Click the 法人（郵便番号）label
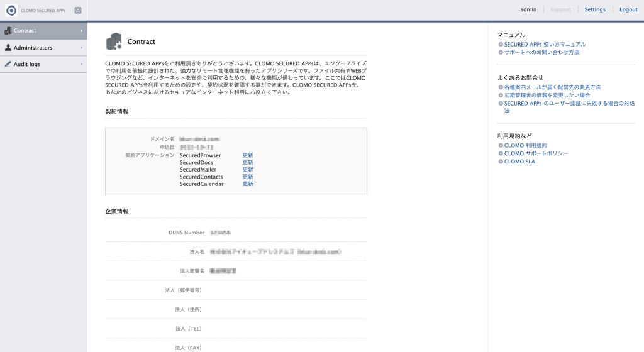Viewport: 644px width, 352px height. point(184,290)
